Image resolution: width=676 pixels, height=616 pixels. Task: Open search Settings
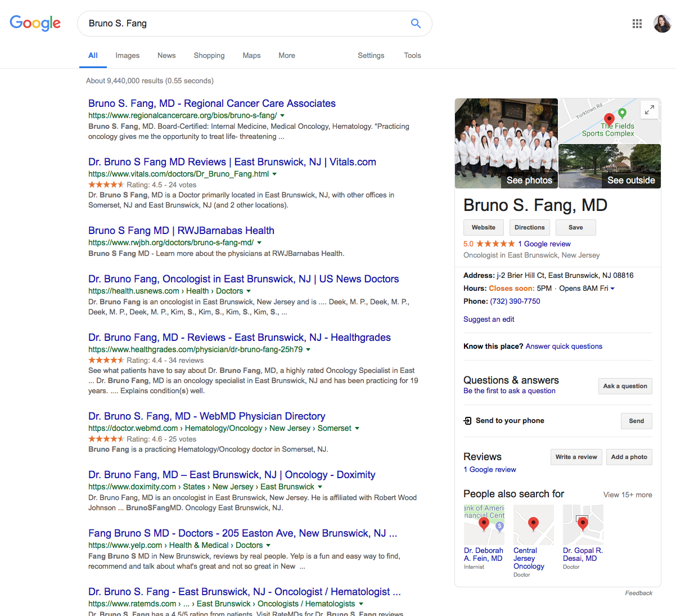(371, 55)
